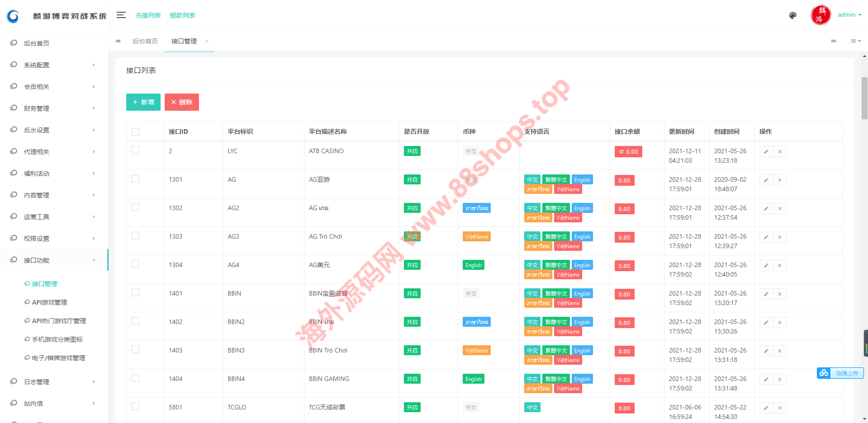Open API游戏管理 in the sidebar submenu

pyautogui.click(x=49, y=302)
